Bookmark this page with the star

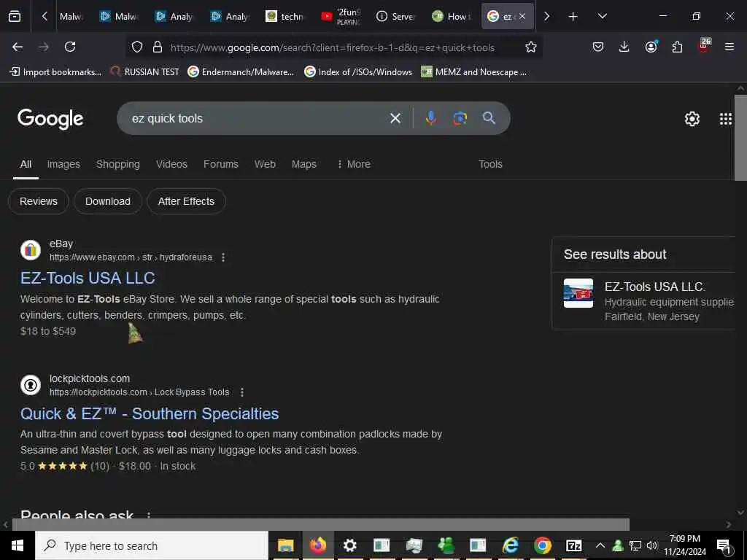click(531, 47)
